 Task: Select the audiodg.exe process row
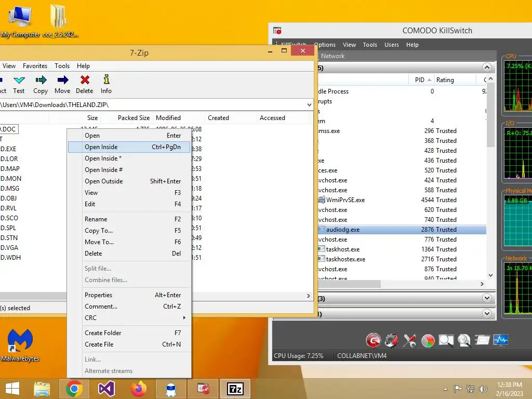click(x=402, y=230)
